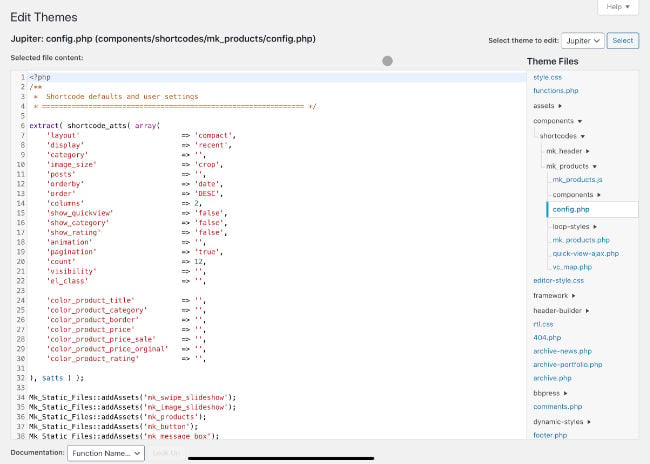Image resolution: width=650 pixels, height=464 pixels.
Task: Open the Help dropdown tab
Action: click(x=618, y=7)
